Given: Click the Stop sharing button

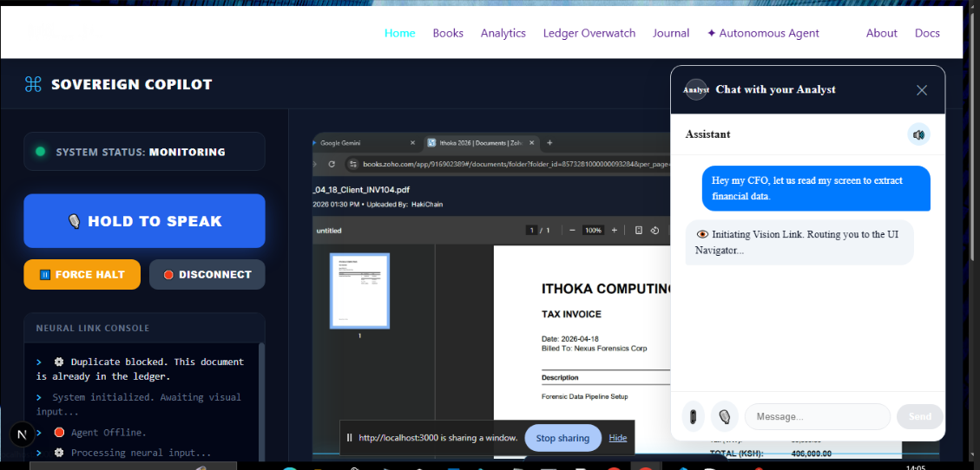Looking at the screenshot, I should click(x=562, y=438).
